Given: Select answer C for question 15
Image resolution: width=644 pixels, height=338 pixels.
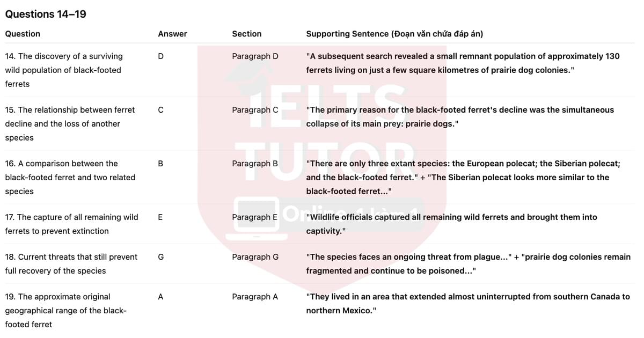Looking at the screenshot, I should [161, 110].
